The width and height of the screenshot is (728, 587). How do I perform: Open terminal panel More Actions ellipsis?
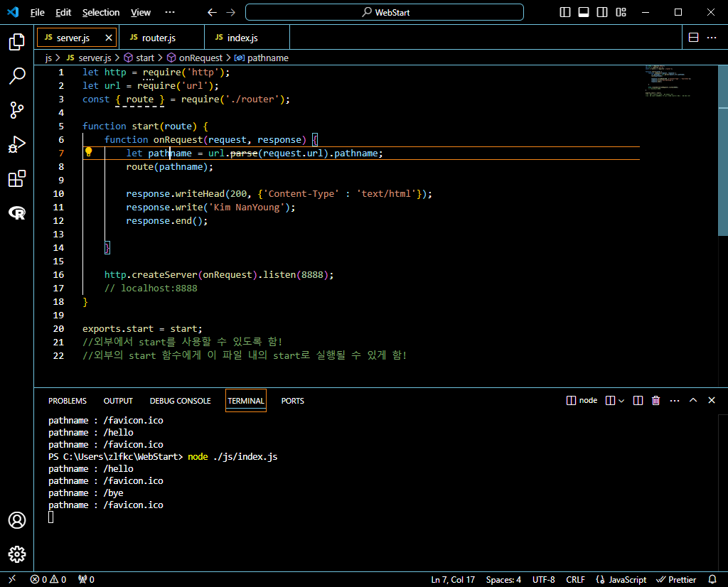(675, 401)
